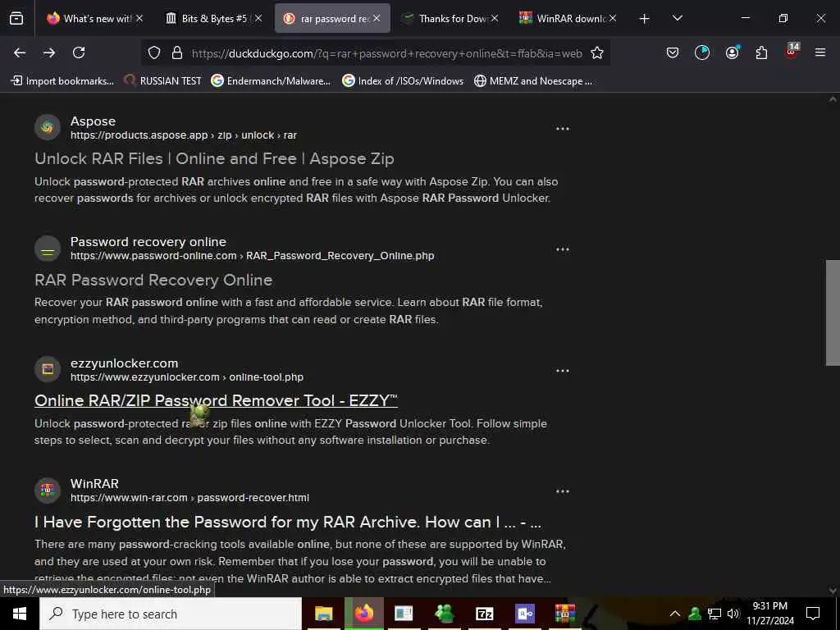Open a new tab
The height and width of the screenshot is (630, 840).
[x=645, y=19]
